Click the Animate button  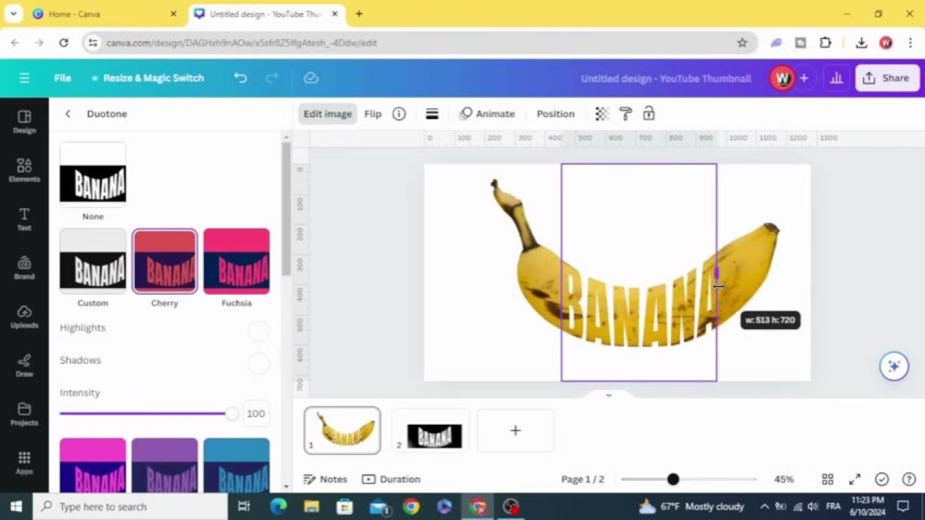[x=487, y=113]
